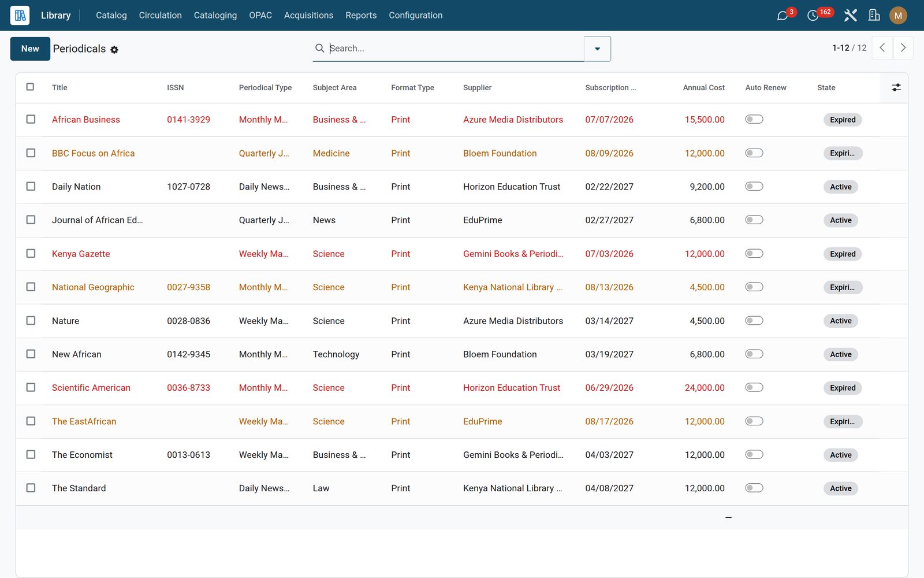Viewport: 924px width, 578px height.
Task: Open the developer tools wrench icon
Action: [850, 16]
